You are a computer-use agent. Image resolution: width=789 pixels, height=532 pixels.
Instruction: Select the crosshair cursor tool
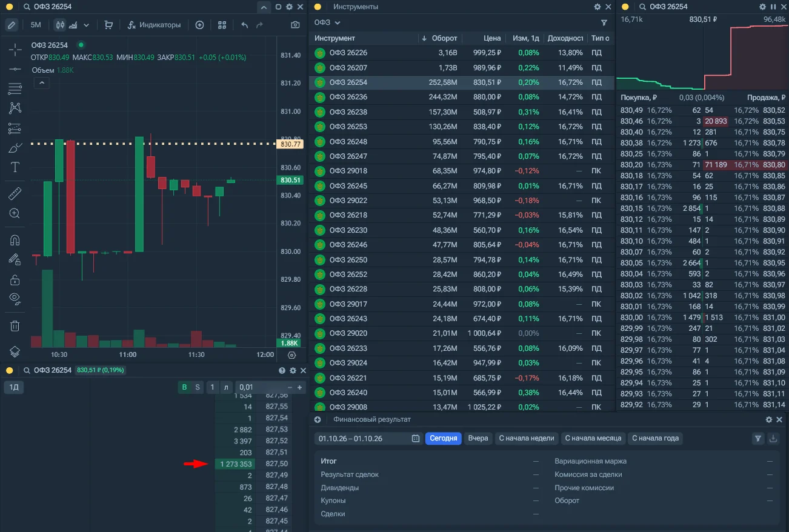(15, 50)
